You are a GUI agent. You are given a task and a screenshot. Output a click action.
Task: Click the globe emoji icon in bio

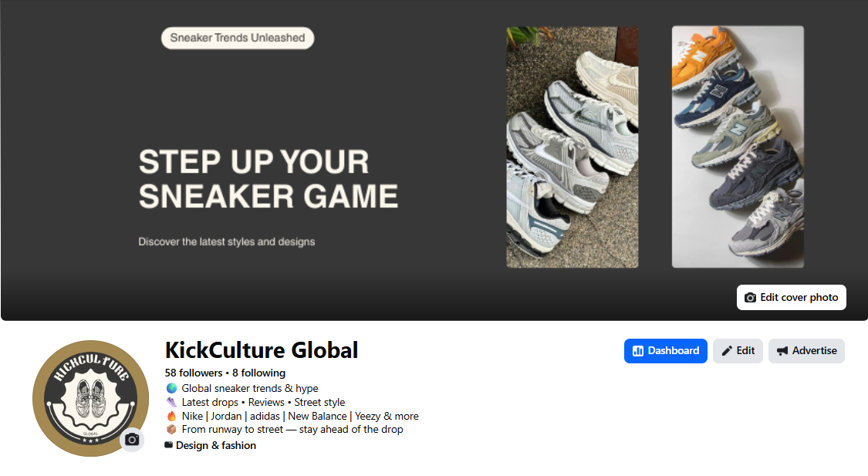point(171,389)
